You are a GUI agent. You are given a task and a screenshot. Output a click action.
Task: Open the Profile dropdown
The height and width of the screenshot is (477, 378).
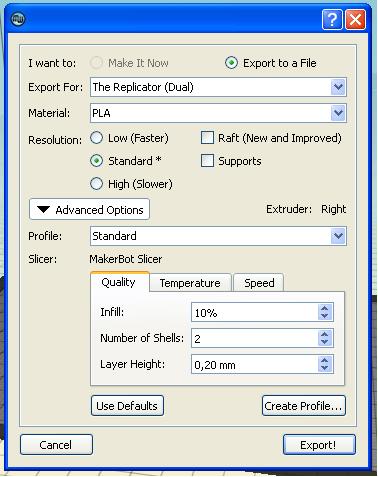218,236
